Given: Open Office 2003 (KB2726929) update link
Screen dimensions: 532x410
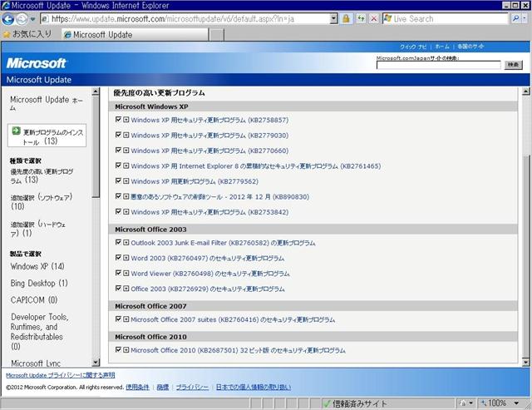Looking at the screenshot, I should 208,289.
